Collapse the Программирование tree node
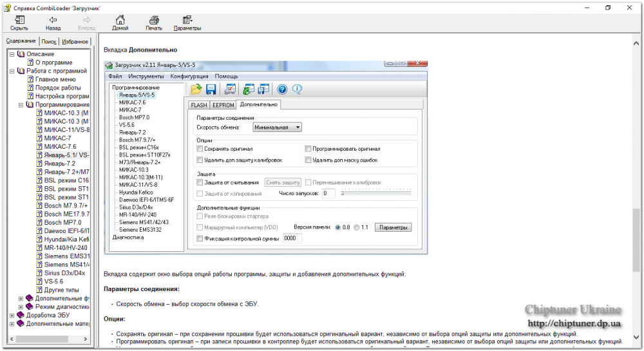This screenshot has height=351, width=644. [x=21, y=105]
